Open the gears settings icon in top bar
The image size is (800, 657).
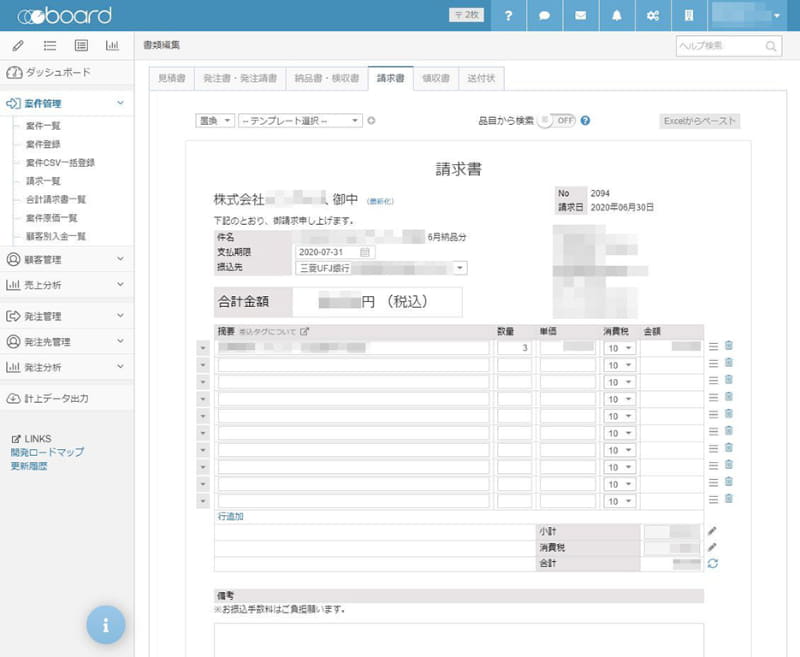coord(653,16)
